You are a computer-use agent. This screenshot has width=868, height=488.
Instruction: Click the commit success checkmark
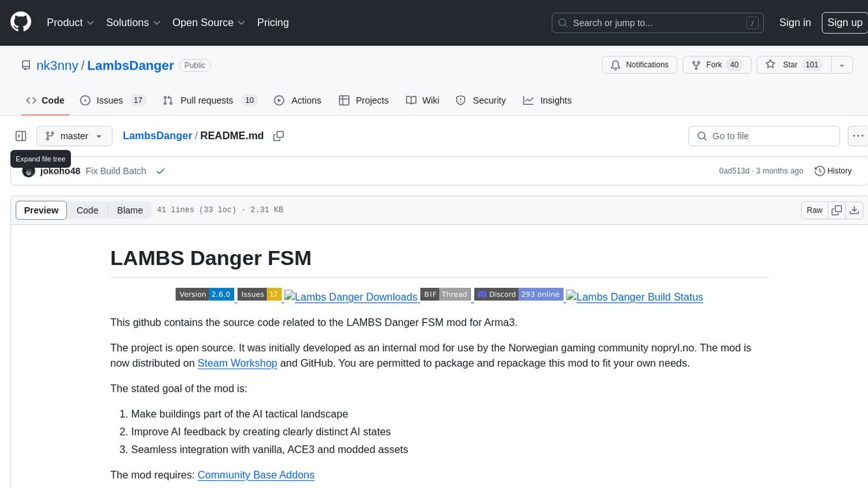tap(160, 171)
